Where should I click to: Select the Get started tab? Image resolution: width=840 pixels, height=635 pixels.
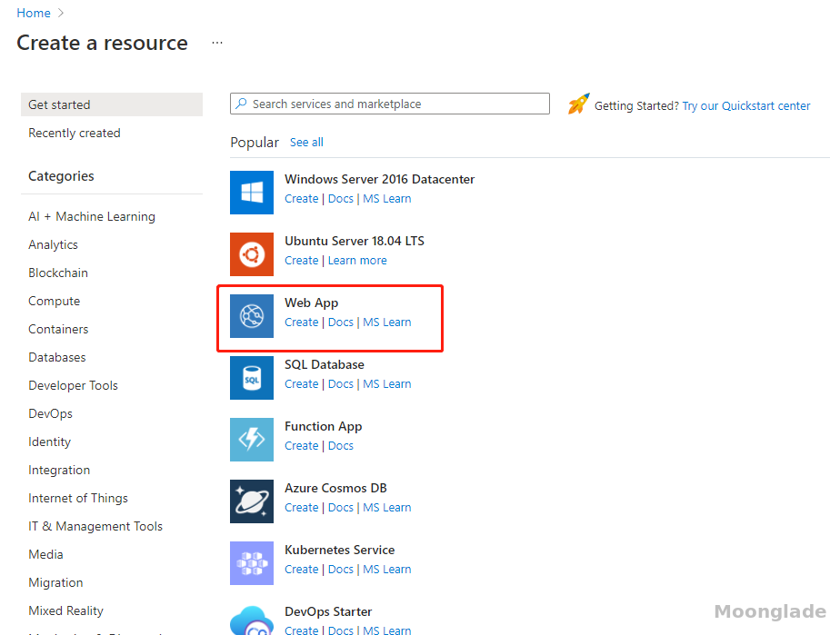[x=112, y=104]
